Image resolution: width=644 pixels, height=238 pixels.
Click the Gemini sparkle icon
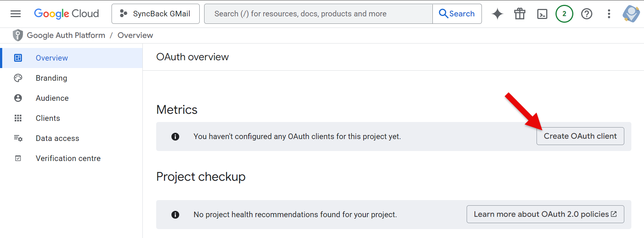(x=497, y=14)
